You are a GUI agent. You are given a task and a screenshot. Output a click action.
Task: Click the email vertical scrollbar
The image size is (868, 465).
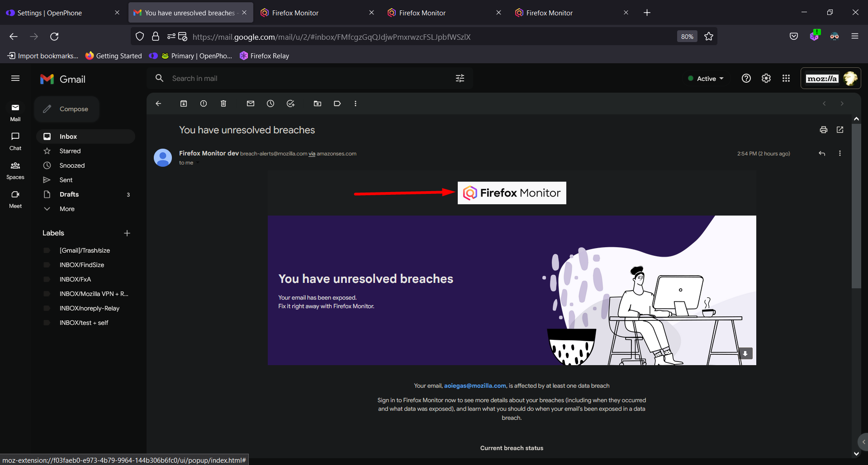point(856,206)
